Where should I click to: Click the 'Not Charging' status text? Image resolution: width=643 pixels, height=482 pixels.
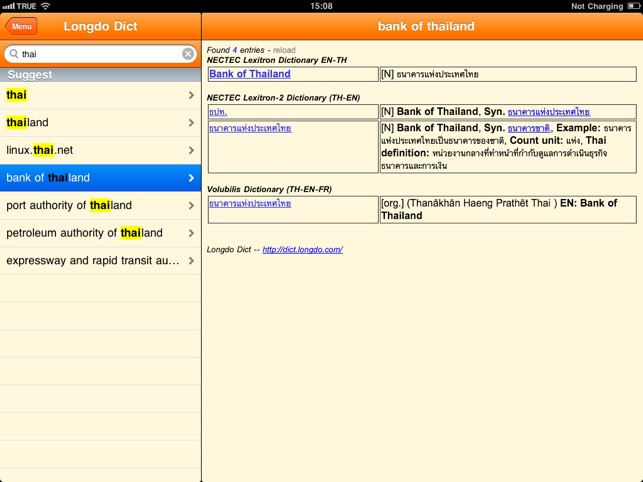(597, 6)
